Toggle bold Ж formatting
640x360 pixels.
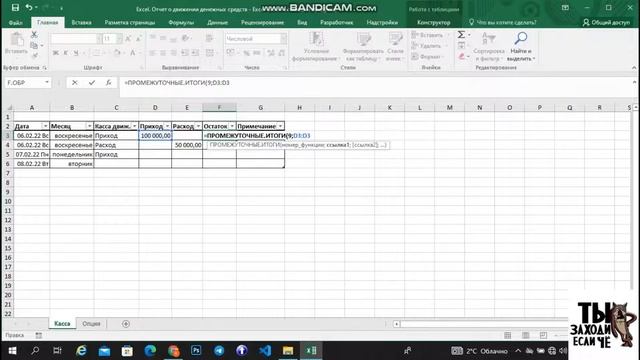pyautogui.click(x=56, y=53)
